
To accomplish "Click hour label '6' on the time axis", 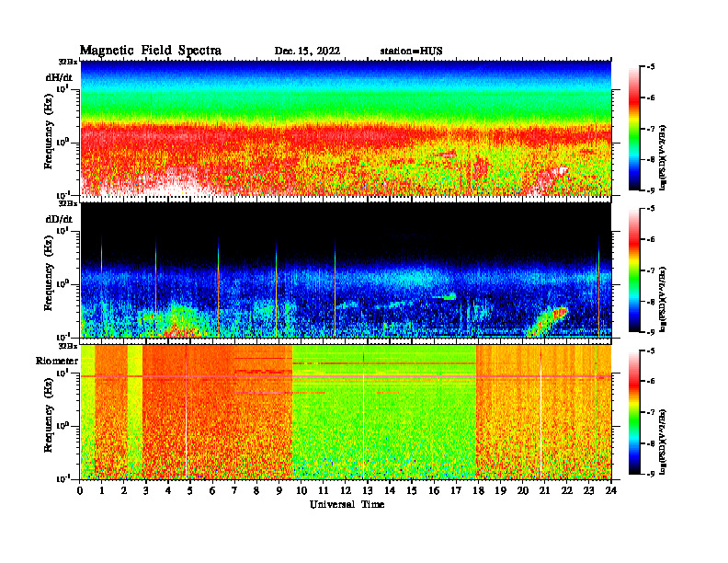I will pos(212,491).
